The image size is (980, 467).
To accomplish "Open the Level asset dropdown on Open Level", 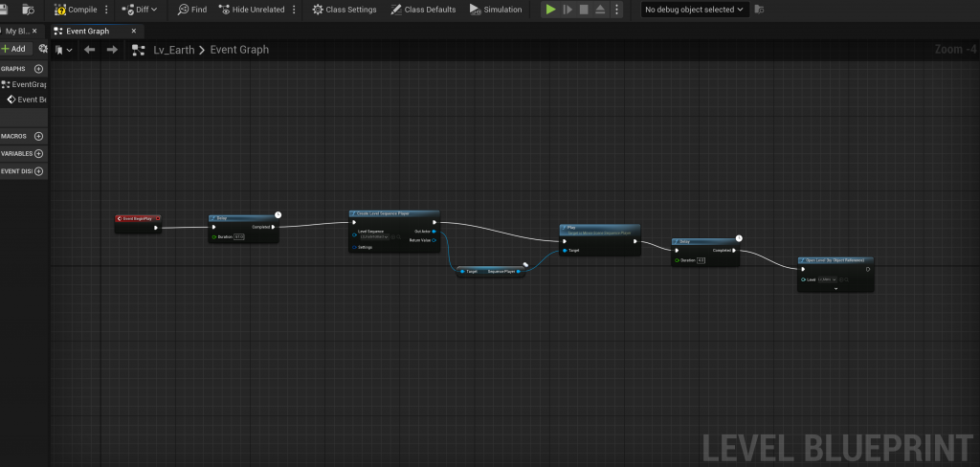I will (x=827, y=279).
